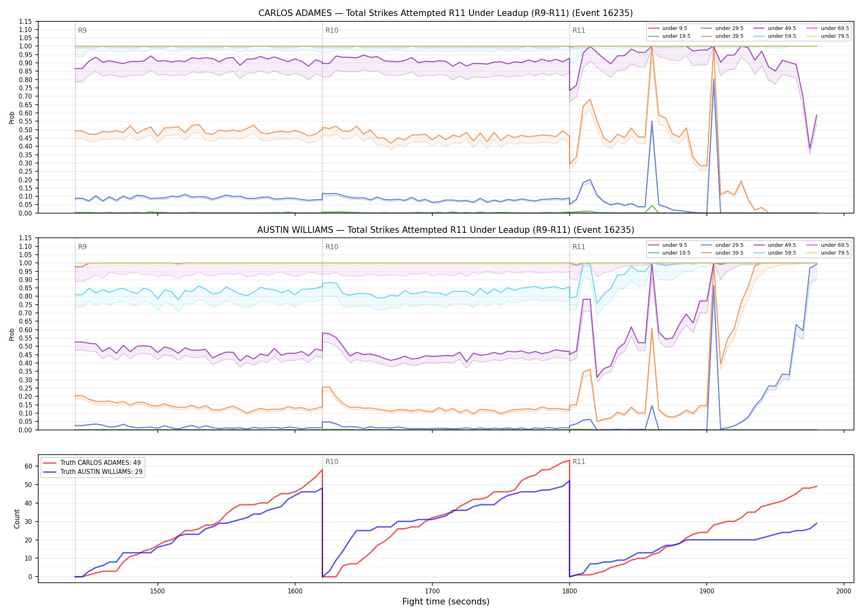Click R10 round label in top chart

[x=332, y=30]
